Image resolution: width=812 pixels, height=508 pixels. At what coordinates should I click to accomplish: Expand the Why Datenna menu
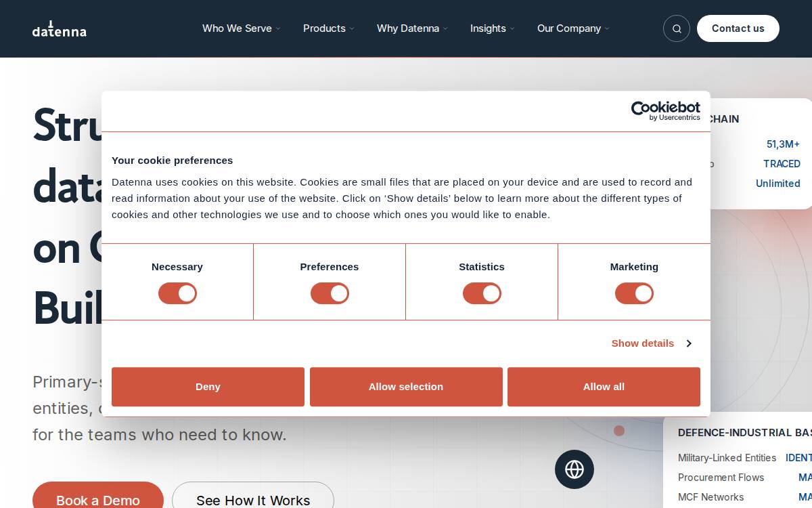[412, 28]
